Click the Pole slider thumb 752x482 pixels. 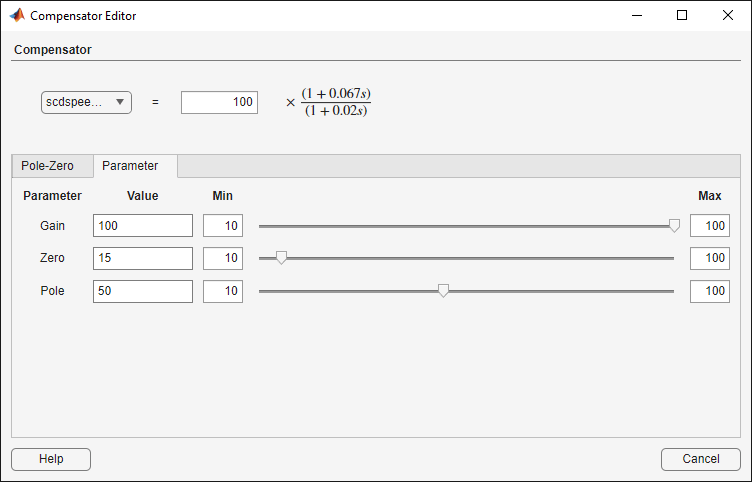tap(443, 291)
